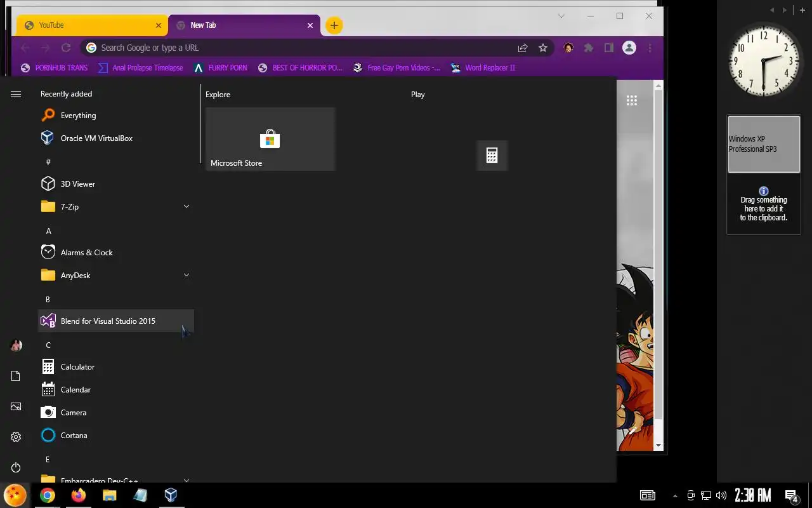The width and height of the screenshot is (812, 508).
Task: Expand the AnyDesk folder
Action: [x=116, y=276]
